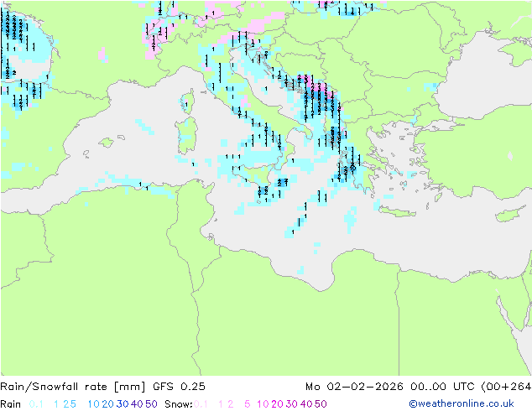The height and width of the screenshot is (411, 532).
Task: Click the "Snow:" legend label
Action: tap(179, 404)
